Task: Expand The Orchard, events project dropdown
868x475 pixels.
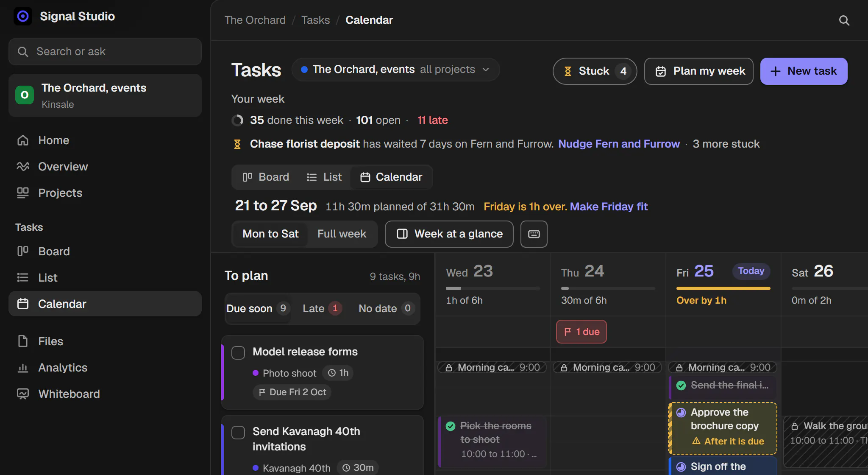Action: point(395,70)
